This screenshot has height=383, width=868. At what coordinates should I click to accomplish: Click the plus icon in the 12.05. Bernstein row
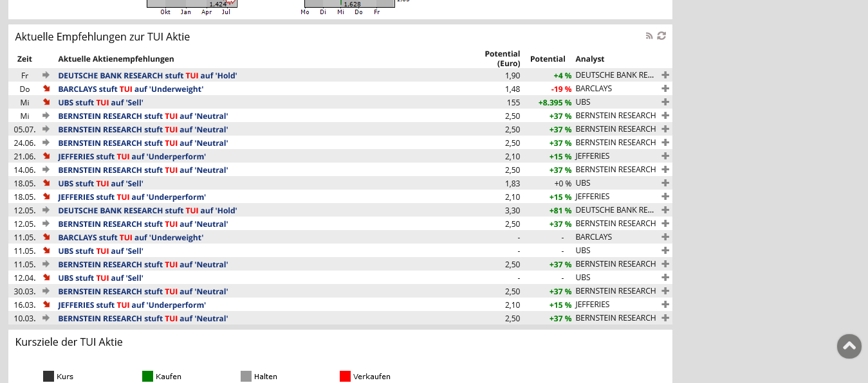pos(665,224)
